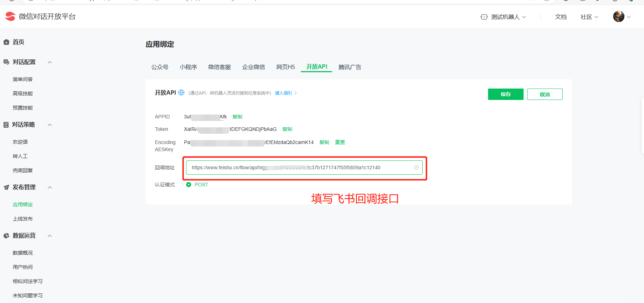The width and height of the screenshot is (644, 303).
Task: Switch to the 微信客服 tab
Action: point(220,67)
